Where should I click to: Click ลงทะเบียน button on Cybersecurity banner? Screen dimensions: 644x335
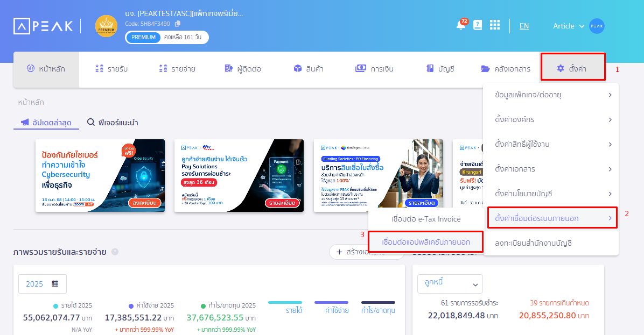point(145,203)
